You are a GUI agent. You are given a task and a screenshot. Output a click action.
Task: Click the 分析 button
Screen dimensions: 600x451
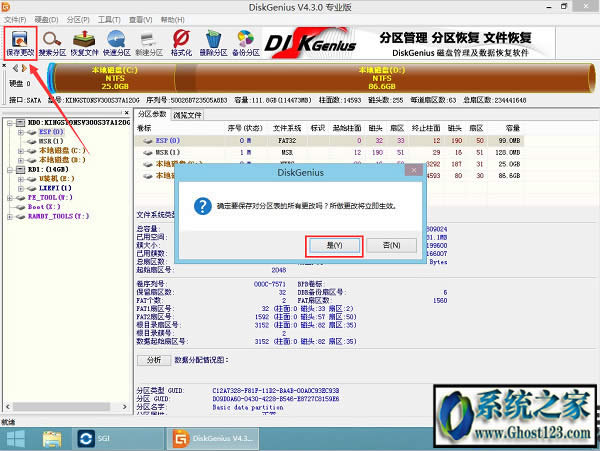(x=153, y=358)
